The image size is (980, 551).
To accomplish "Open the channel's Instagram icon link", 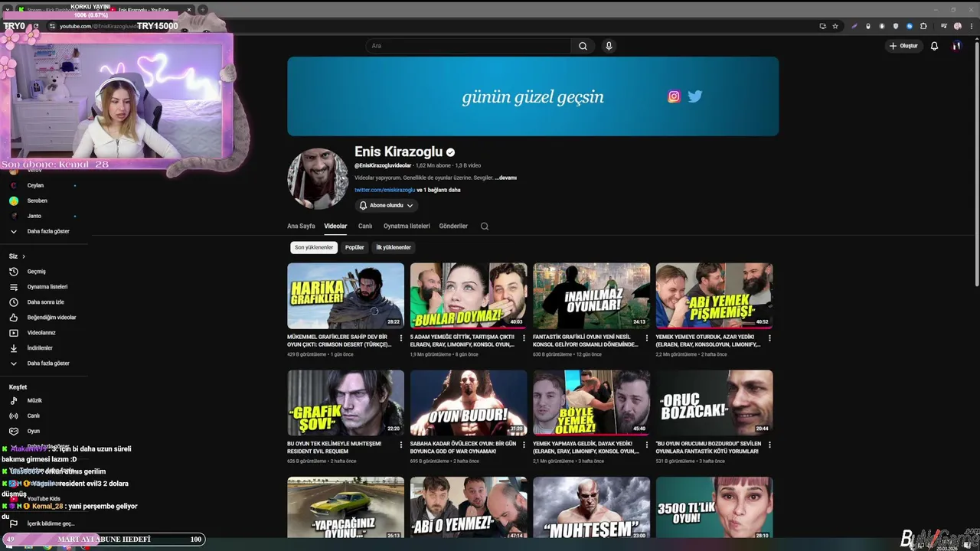I will point(674,96).
